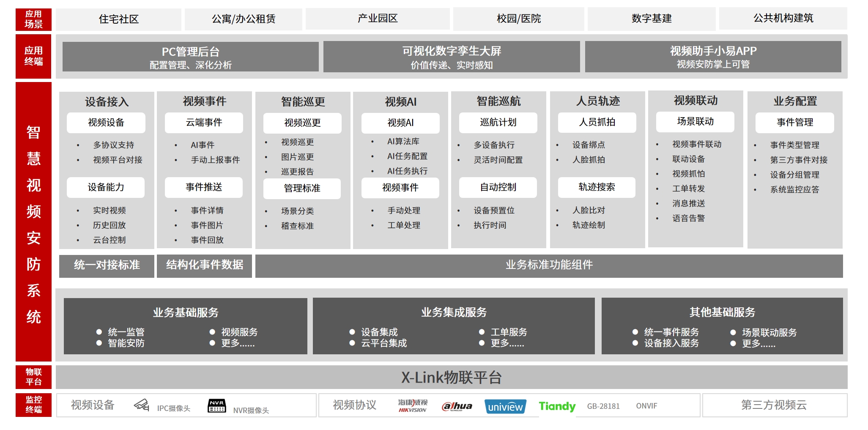This screenshot has height=430, width=868.
Task: Click the Hikvision logo
Action: click(x=413, y=405)
